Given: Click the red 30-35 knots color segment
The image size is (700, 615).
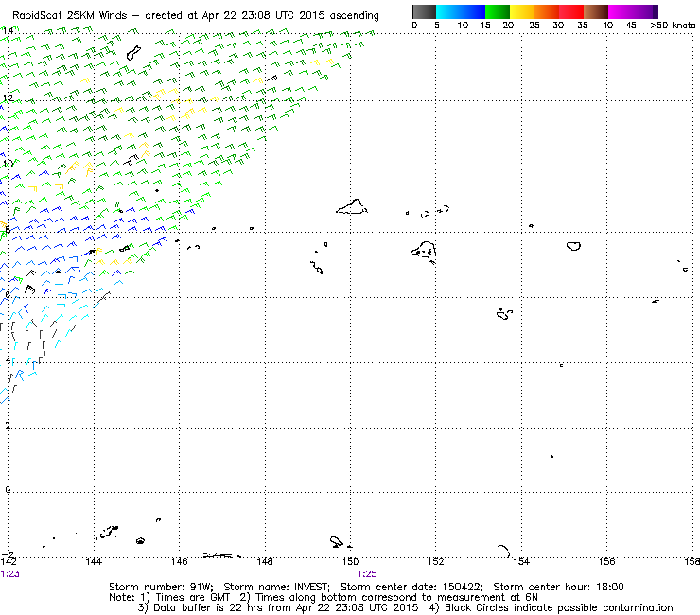Looking at the screenshot, I should tap(571, 11).
